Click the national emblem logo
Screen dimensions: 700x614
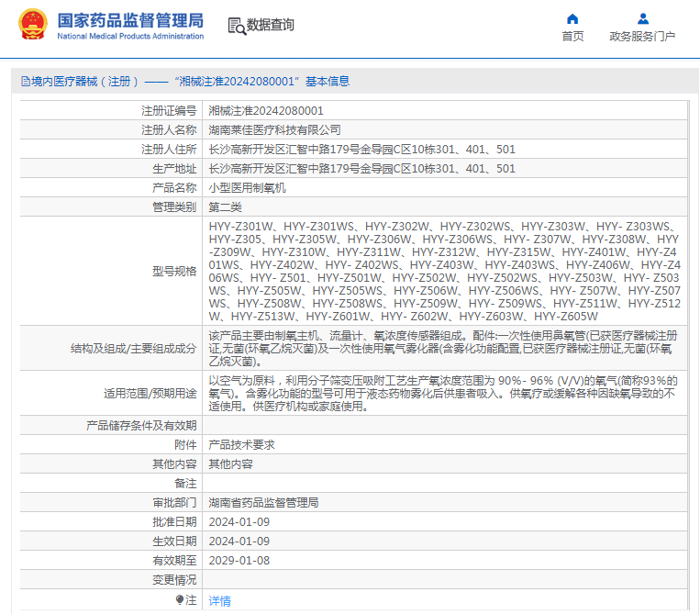click(33, 25)
